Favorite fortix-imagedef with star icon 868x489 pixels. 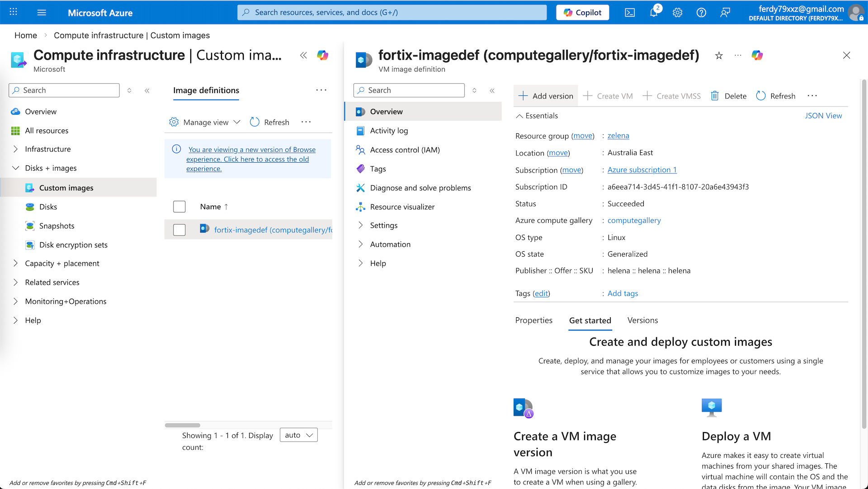tap(719, 56)
